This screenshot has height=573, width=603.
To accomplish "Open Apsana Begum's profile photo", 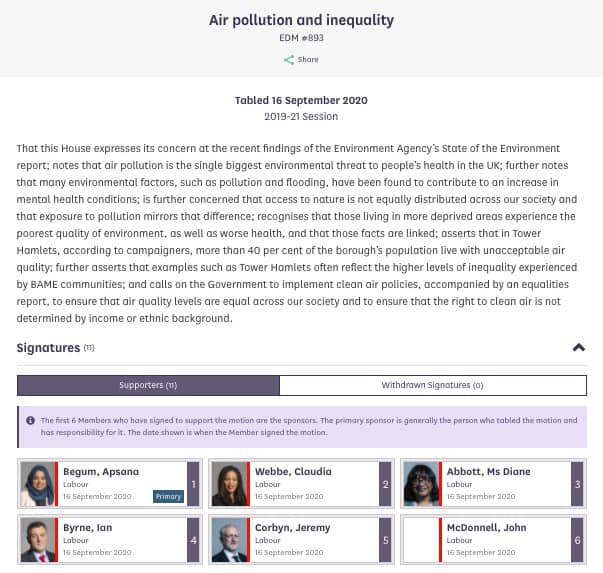I will (x=37, y=484).
